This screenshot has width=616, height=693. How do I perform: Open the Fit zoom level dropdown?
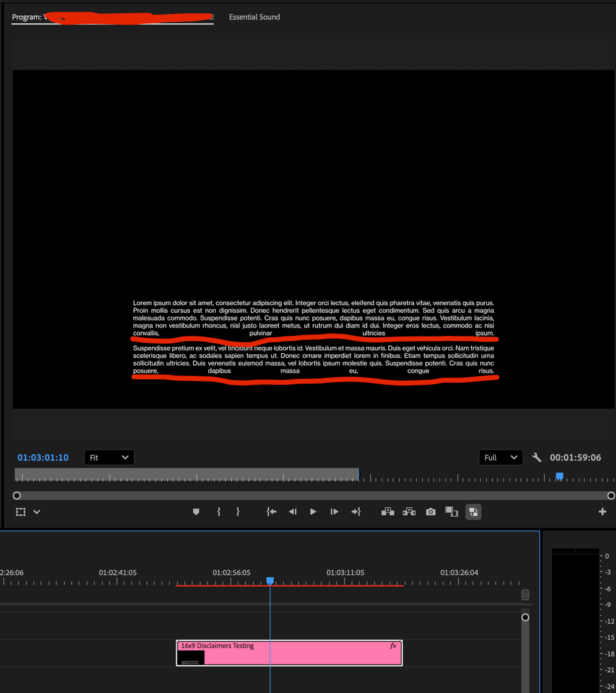click(109, 457)
